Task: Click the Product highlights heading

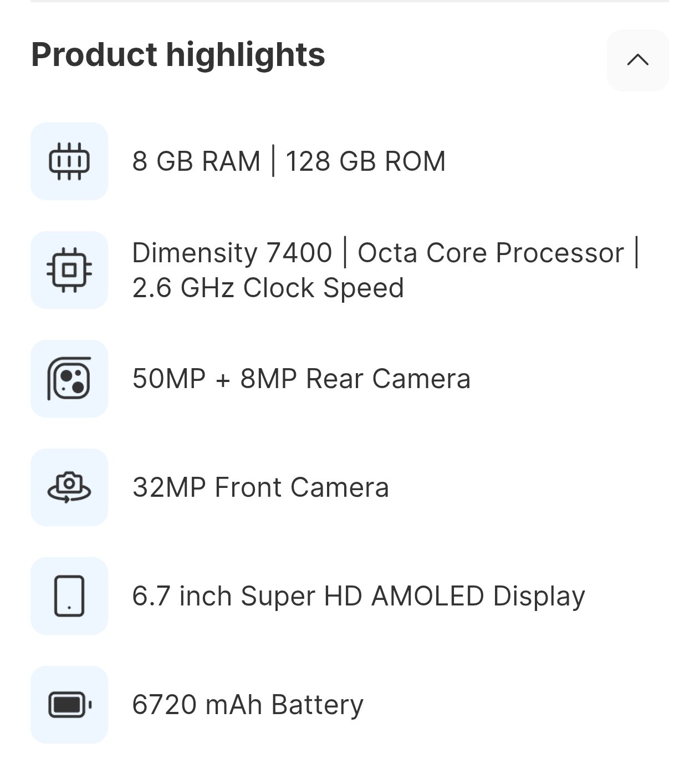Action: [178, 55]
